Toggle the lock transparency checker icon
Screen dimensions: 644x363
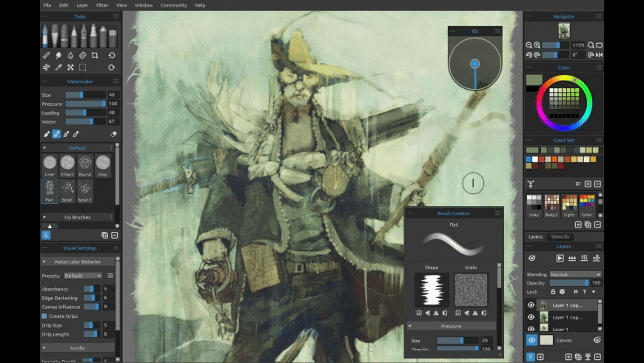click(x=563, y=292)
